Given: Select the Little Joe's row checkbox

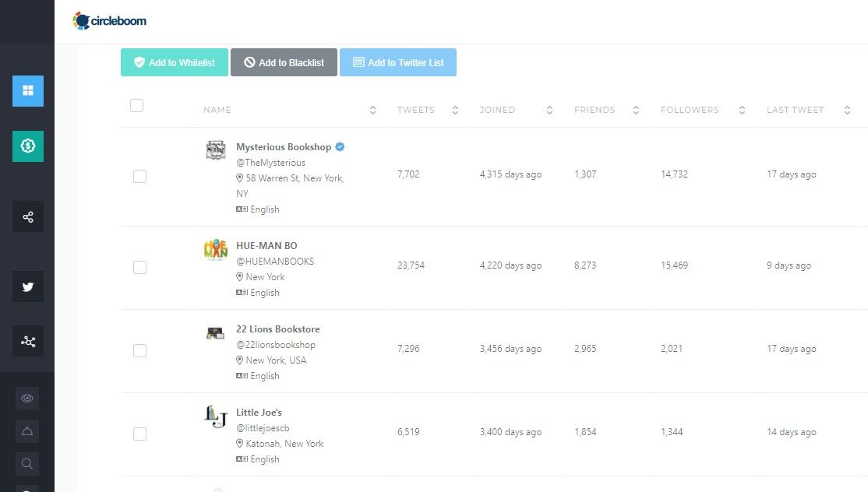Looking at the screenshot, I should click(140, 434).
